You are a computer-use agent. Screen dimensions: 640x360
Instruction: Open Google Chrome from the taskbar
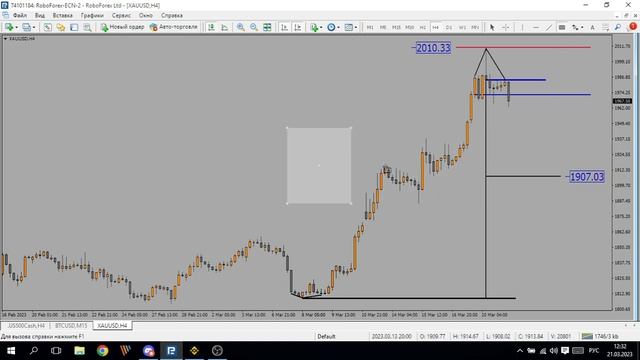[x=102, y=351]
